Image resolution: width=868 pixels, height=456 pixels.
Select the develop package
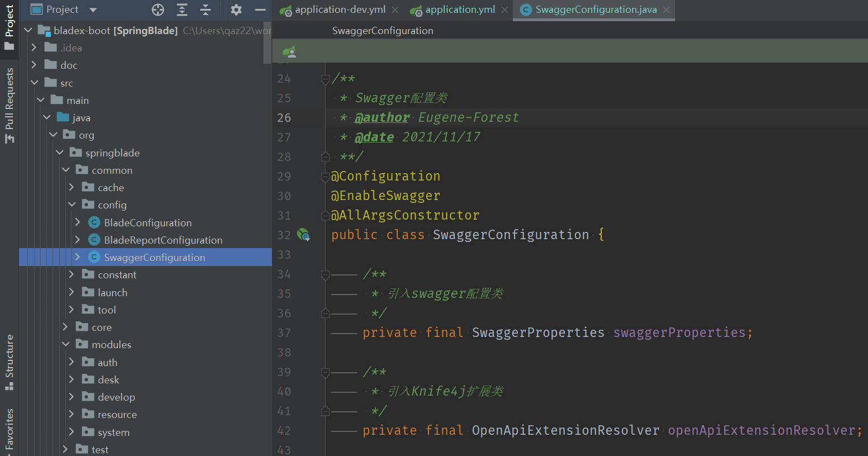click(x=116, y=397)
